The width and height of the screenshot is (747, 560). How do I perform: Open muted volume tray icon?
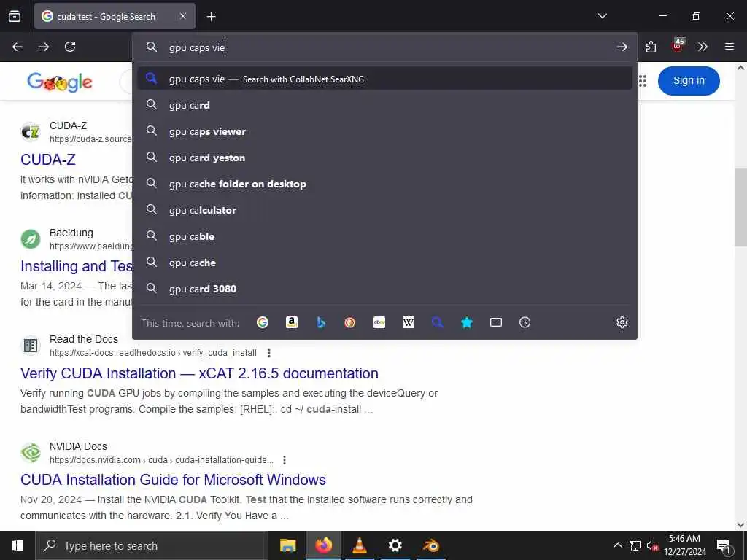pyautogui.click(x=652, y=545)
